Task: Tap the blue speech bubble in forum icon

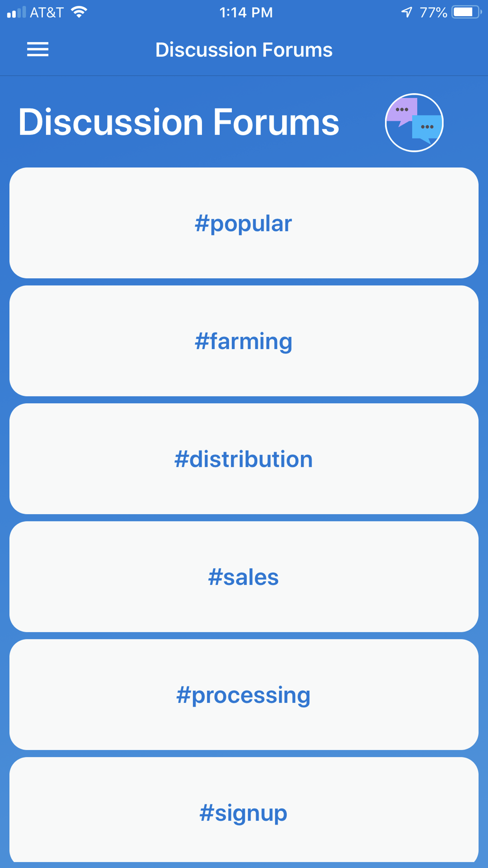Action: 427,129
